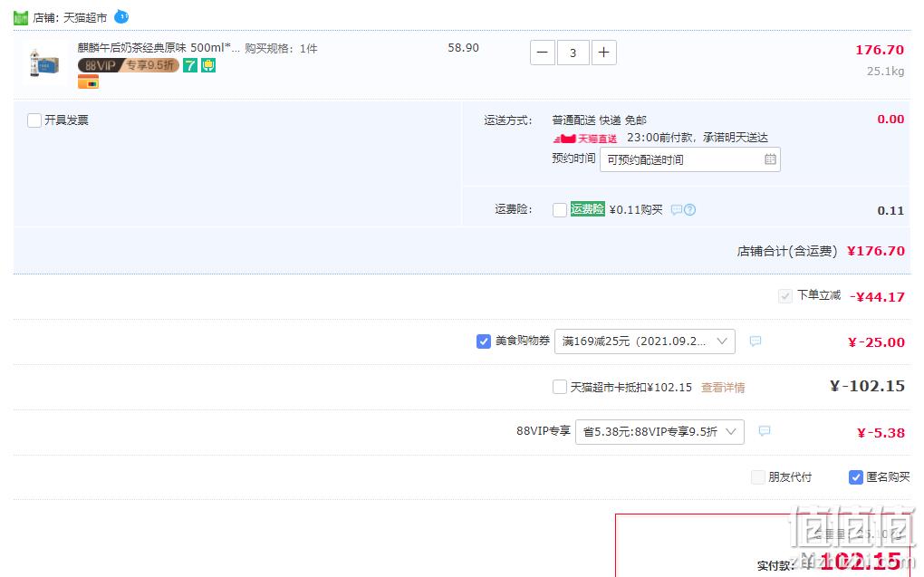Click the 店铺合计 amount ¥176.70

click(x=876, y=251)
